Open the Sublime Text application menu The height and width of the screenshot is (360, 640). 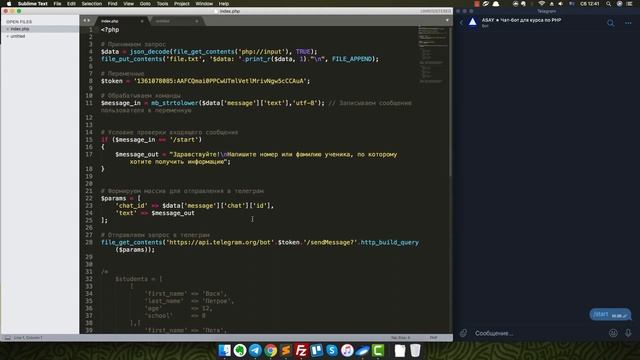33,4
